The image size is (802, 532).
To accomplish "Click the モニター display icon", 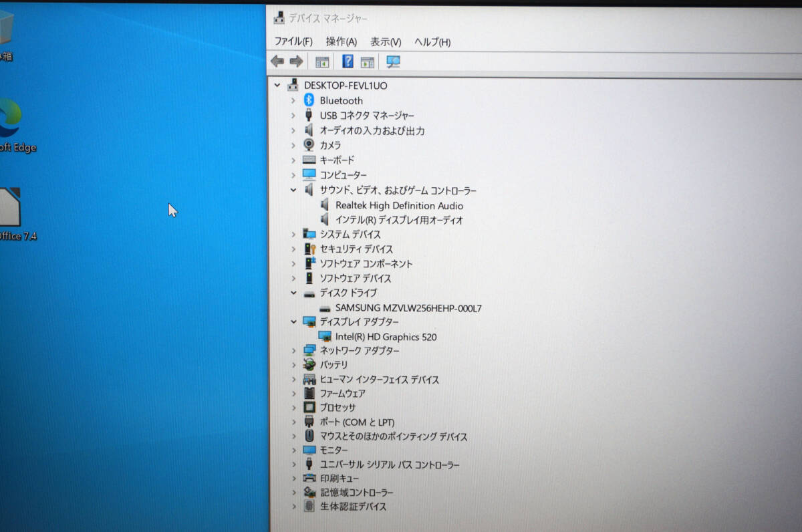I will [309, 450].
